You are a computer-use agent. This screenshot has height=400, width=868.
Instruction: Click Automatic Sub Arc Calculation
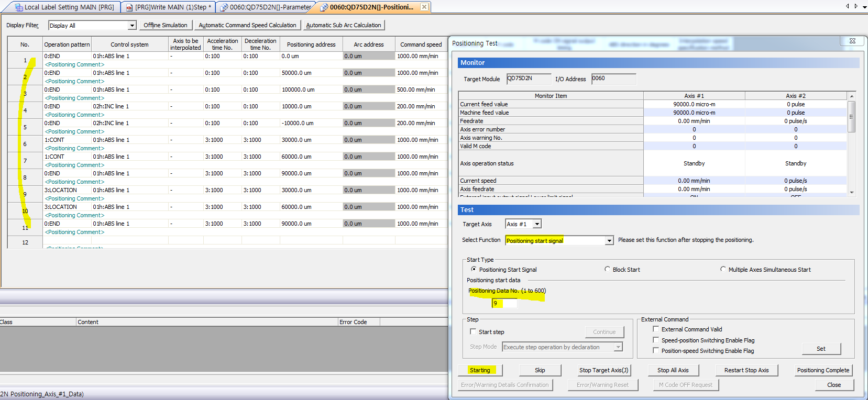point(344,25)
